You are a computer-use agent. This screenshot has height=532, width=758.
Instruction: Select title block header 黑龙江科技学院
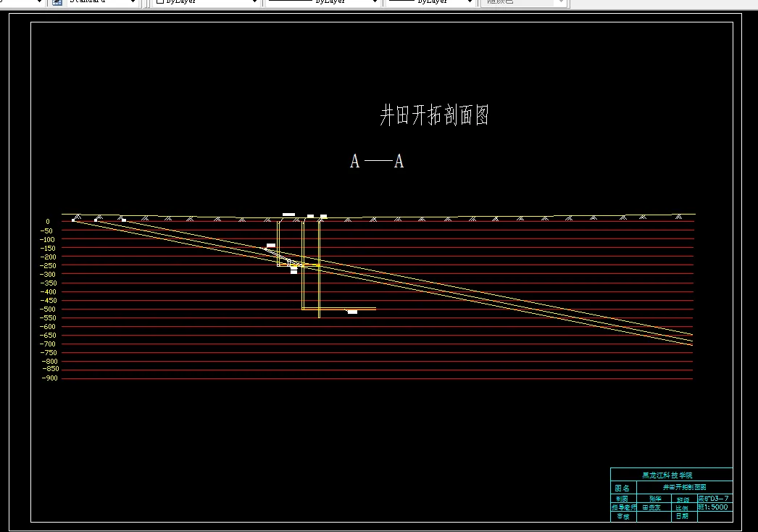tap(667, 475)
